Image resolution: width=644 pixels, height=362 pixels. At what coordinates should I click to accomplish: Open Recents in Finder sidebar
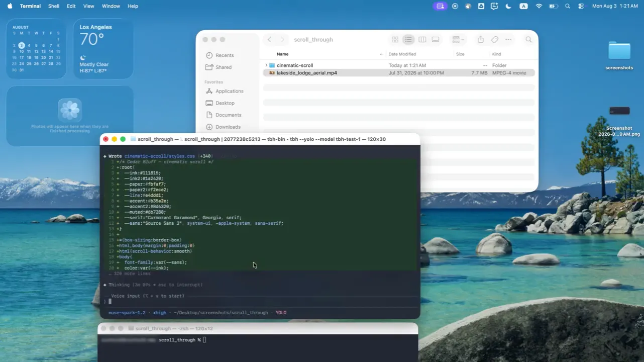pyautogui.click(x=220, y=55)
